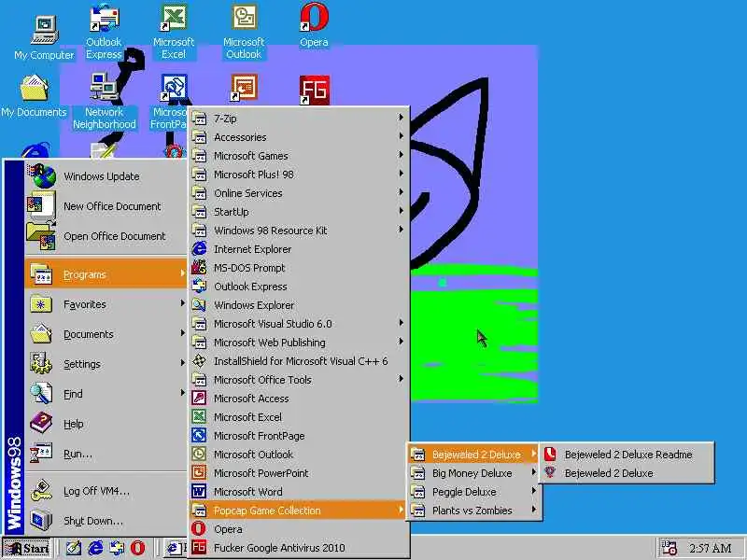Screen dimensions: 747x560
Task: Expand the Documents submenu
Action: pos(106,334)
